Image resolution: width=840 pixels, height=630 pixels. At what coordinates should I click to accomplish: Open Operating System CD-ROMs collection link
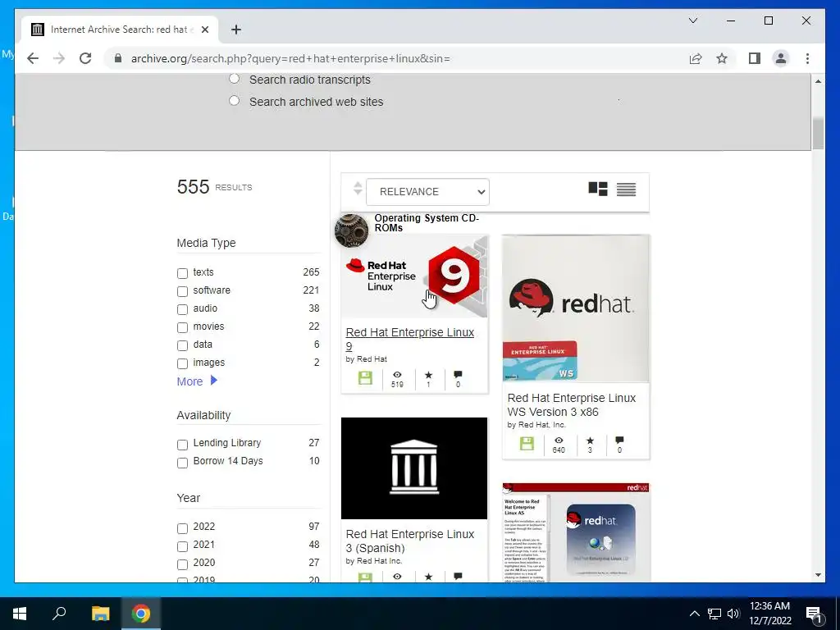pyautogui.click(x=427, y=222)
